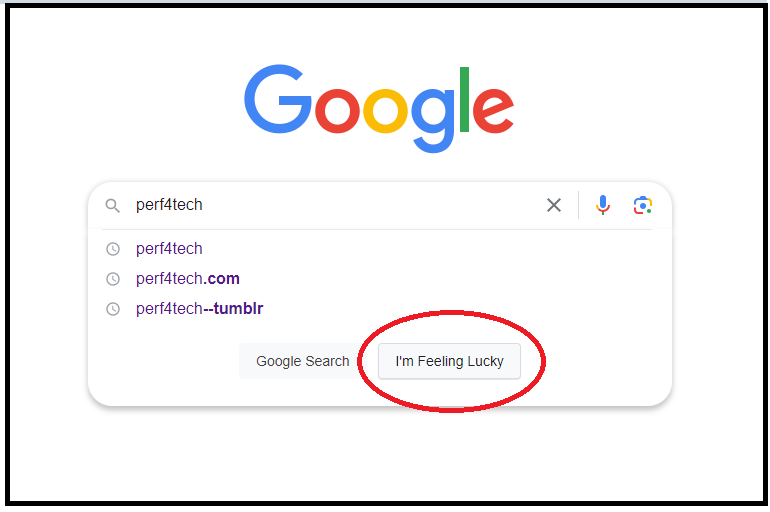This screenshot has height=512, width=770.
Task: Click the red first o in the Google logo
Action: coord(337,111)
